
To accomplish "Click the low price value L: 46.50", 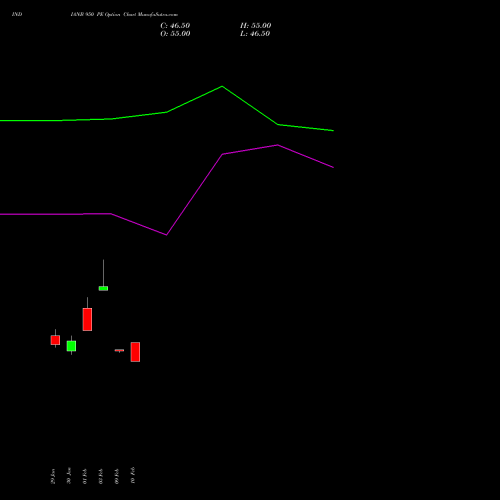I will (255, 34).
